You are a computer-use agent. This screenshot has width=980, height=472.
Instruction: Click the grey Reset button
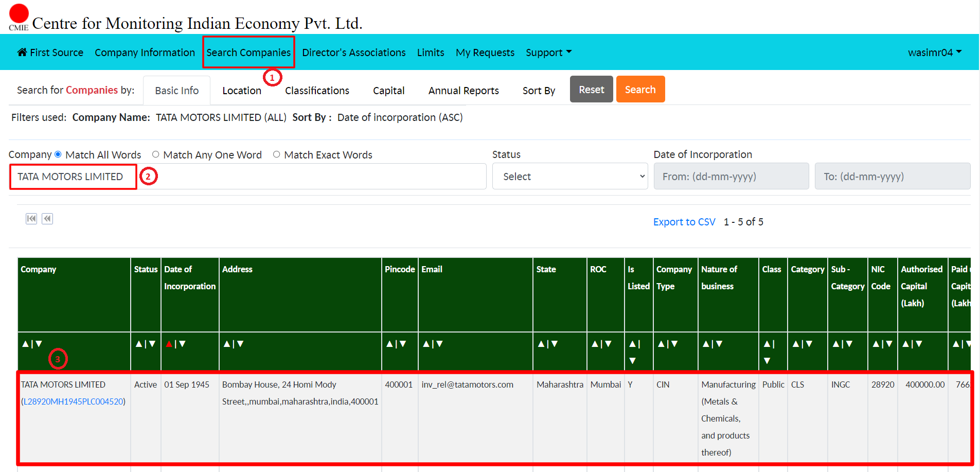[x=592, y=89]
